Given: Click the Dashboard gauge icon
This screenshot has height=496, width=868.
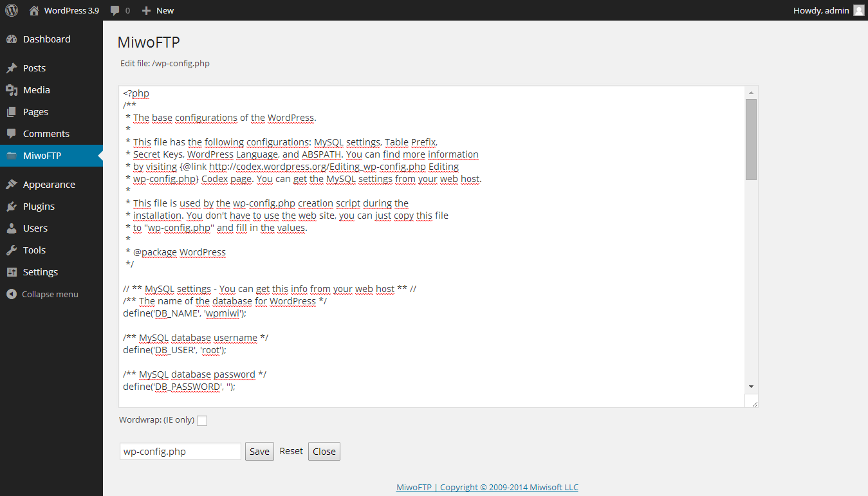Looking at the screenshot, I should (12, 39).
